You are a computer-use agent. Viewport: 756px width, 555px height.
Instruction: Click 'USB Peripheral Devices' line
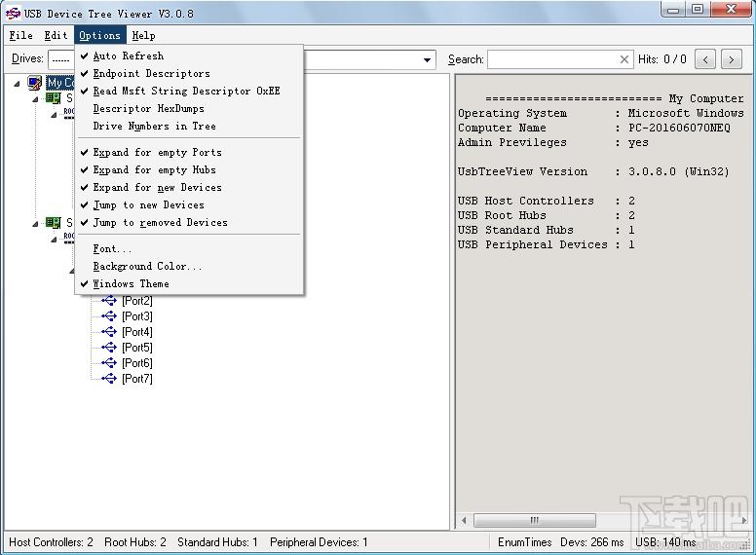547,244
